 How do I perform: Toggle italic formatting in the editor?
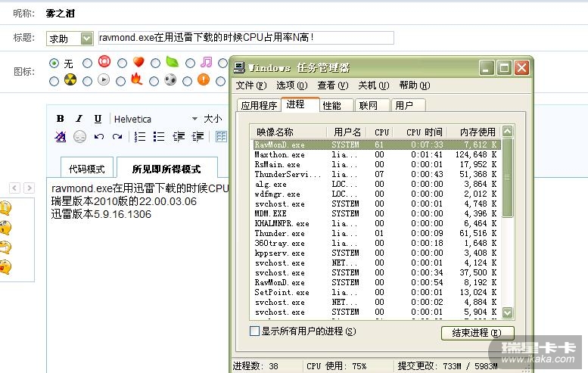tap(79, 119)
